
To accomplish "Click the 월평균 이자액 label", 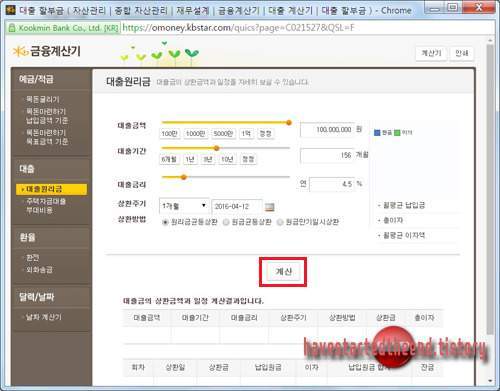I will pyautogui.click(x=404, y=236).
